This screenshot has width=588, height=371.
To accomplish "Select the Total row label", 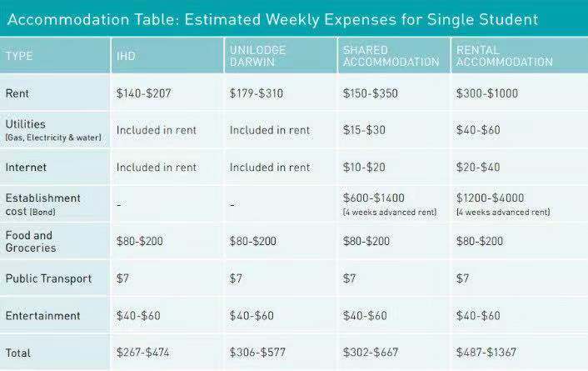I will (18, 353).
